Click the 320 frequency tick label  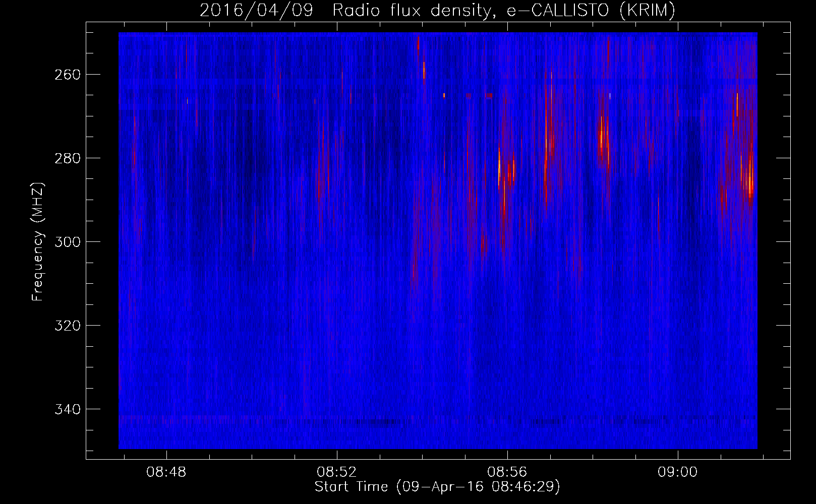[x=67, y=326]
